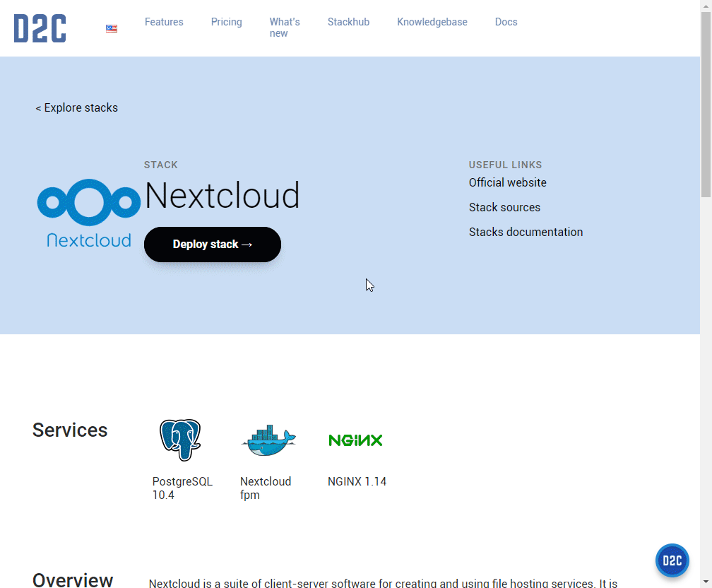The width and height of the screenshot is (712, 588).
Task: Navigate to Stackhub
Action: pyautogui.click(x=349, y=22)
